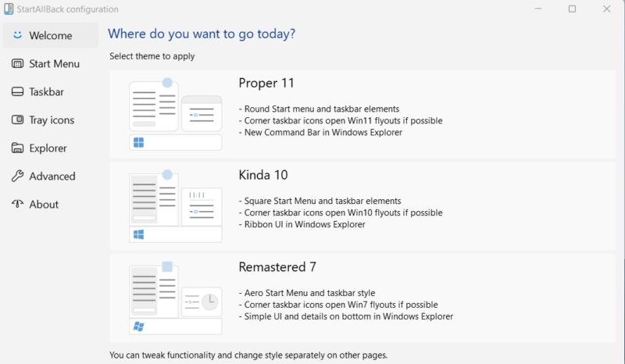Viewport: 625px width, 364px height.
Task: Choose the Kinda 10 theme title
Action: (x=263, y=175)
